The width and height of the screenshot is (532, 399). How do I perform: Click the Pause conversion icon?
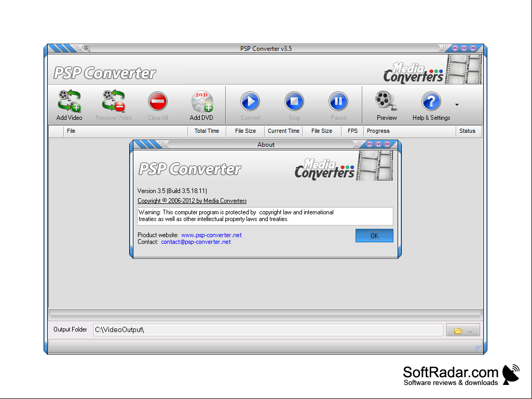[x=338, y=101]
